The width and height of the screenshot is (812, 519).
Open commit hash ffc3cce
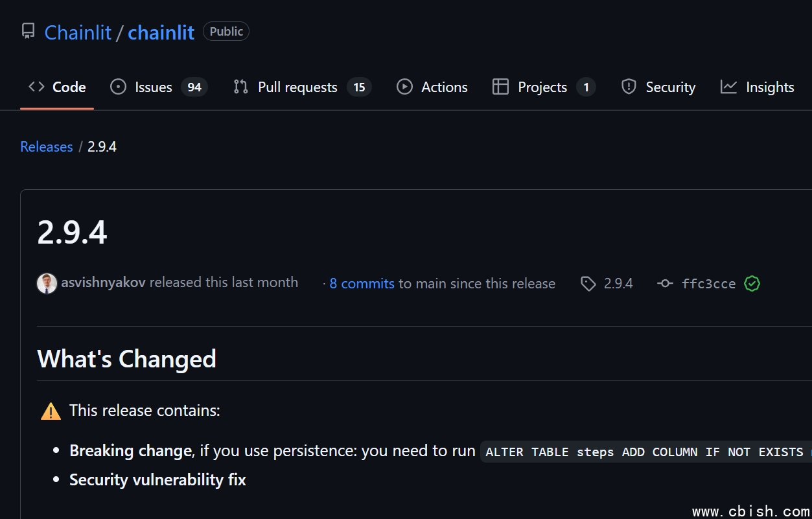point(708,284)
